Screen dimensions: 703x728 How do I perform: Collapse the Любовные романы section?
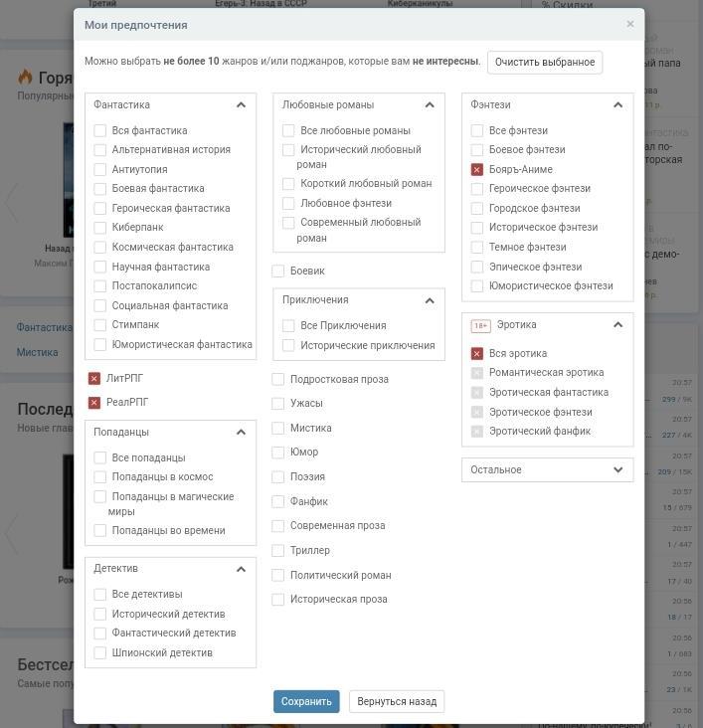point(430,104)
